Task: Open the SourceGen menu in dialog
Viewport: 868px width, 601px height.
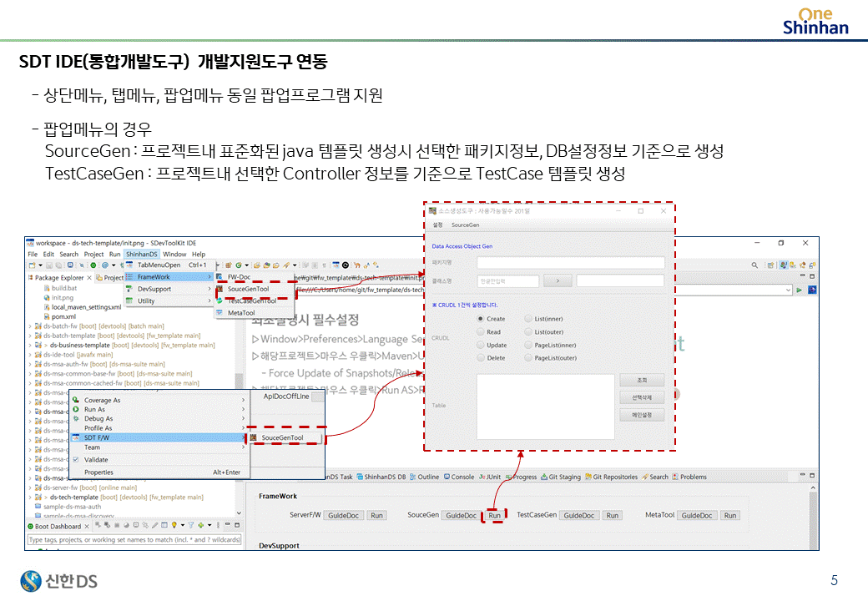Action: (x=465, y=225)
